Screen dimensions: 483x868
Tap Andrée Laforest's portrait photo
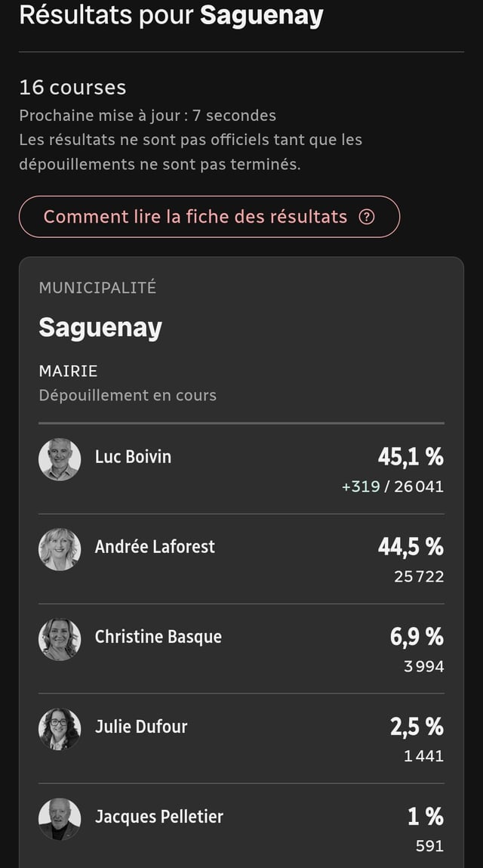[60, 549]
